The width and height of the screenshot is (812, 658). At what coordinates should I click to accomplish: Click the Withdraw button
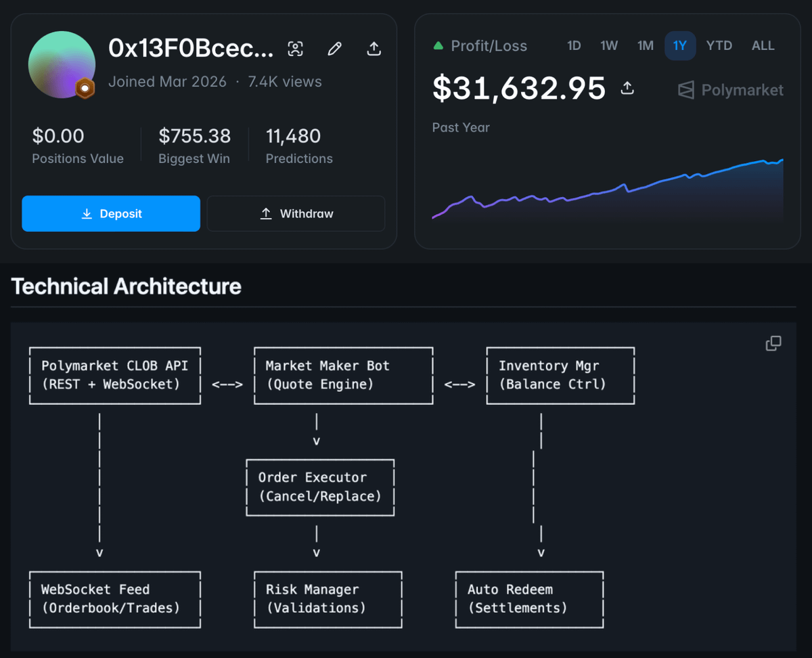point(296,214)
